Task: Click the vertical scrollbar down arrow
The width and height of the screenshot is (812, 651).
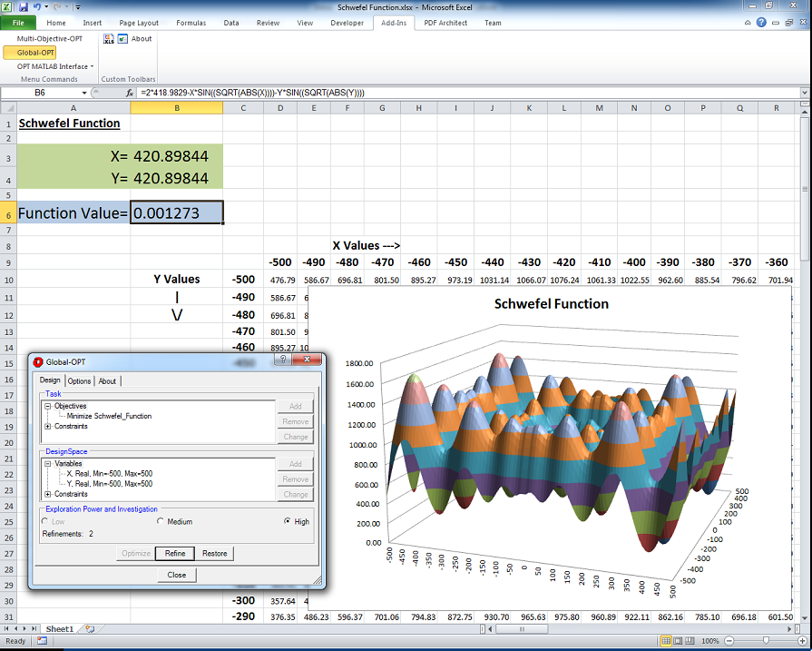Action: (805, 618)
